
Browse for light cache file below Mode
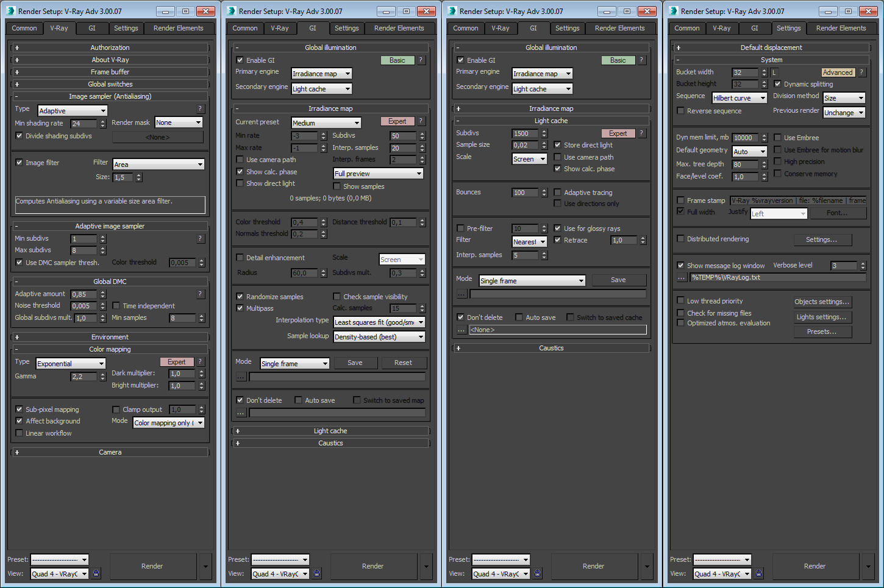tap(462, 294)
